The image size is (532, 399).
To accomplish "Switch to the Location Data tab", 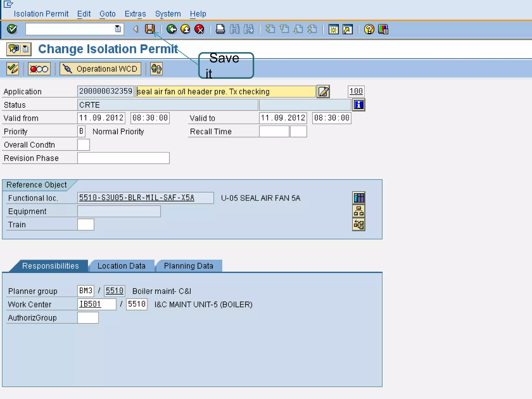I will click(121, 266).
